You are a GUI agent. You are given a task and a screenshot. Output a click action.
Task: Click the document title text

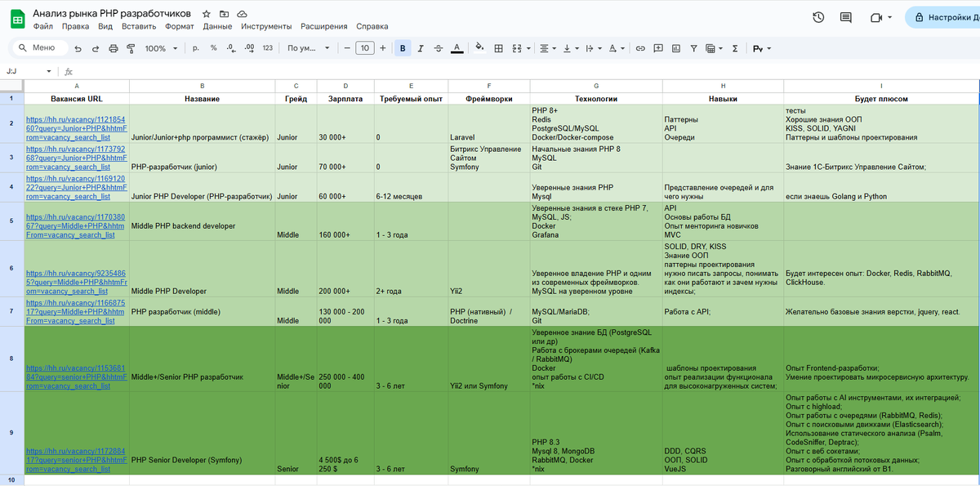coord(113,14)
